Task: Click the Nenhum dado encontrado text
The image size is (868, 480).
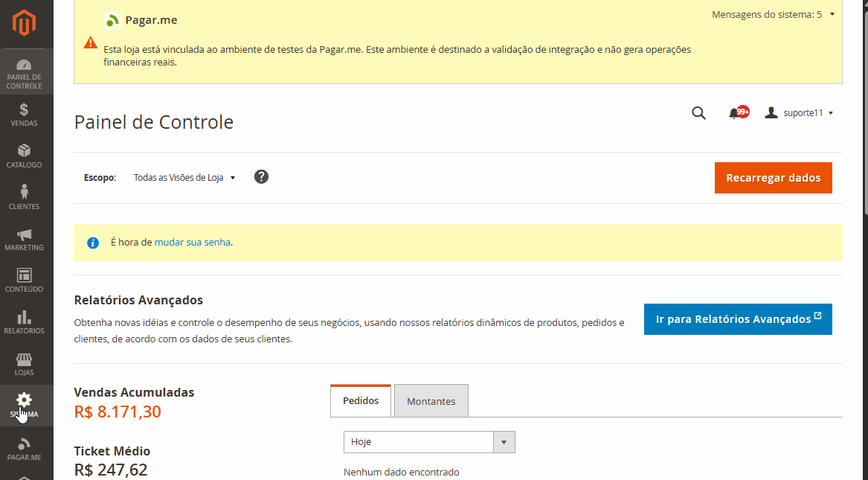Action: click(402, 473)
